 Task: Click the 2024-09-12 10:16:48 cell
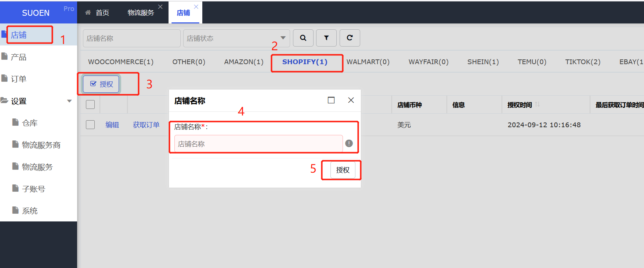point(544,125)
